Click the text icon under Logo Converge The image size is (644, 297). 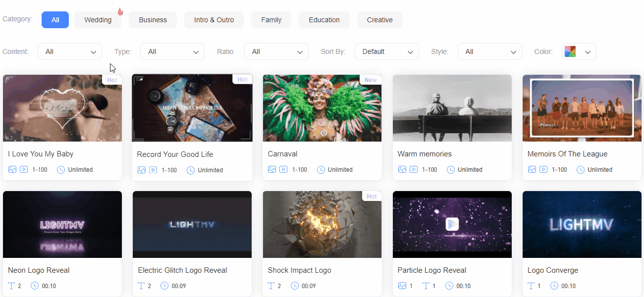[530, 286]
